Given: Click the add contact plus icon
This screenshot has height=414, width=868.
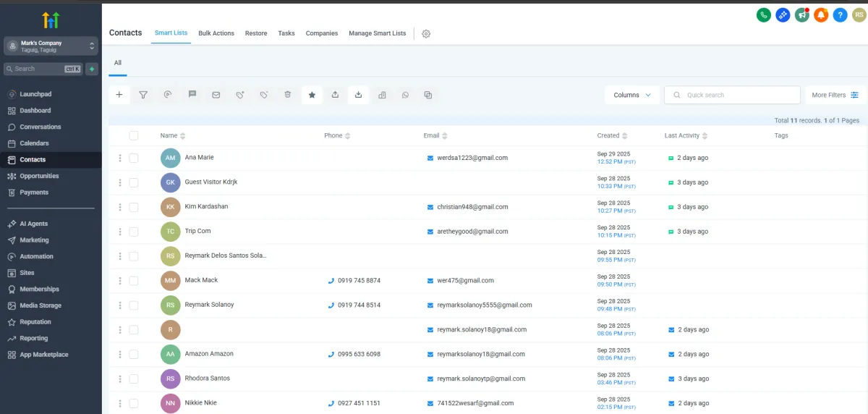Looking at the screenshot, I should [x=119, y=95].
